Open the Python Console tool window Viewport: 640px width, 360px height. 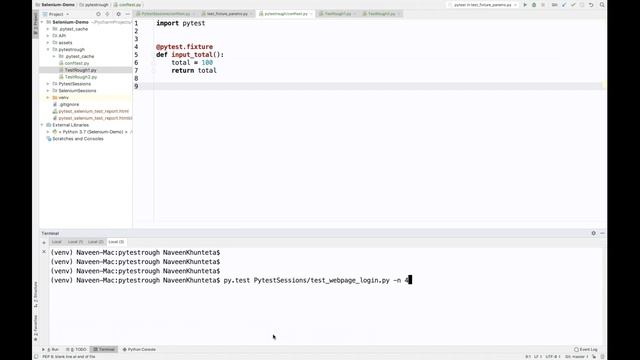click(x=140, y=349)
